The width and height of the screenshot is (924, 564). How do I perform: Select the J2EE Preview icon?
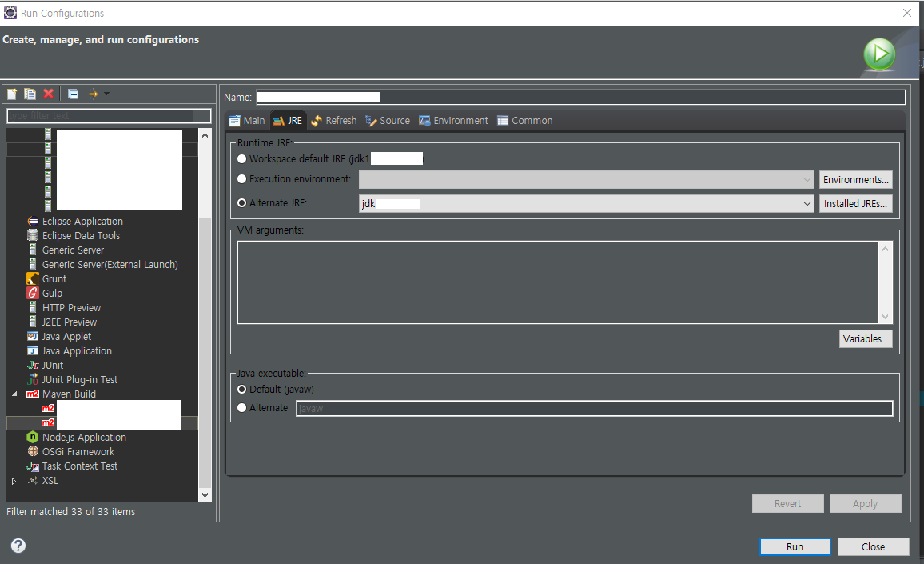coord(33,322)
